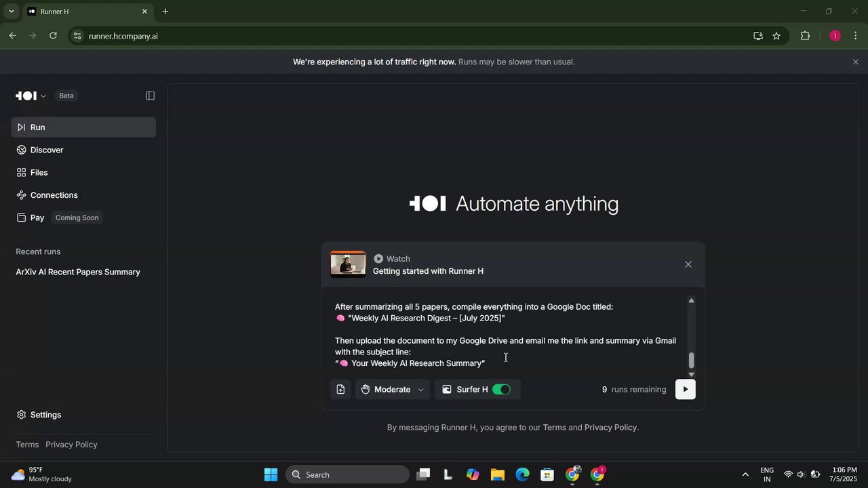View site information icon in address bar
The image size is (868, 488).
pos(77,36)
